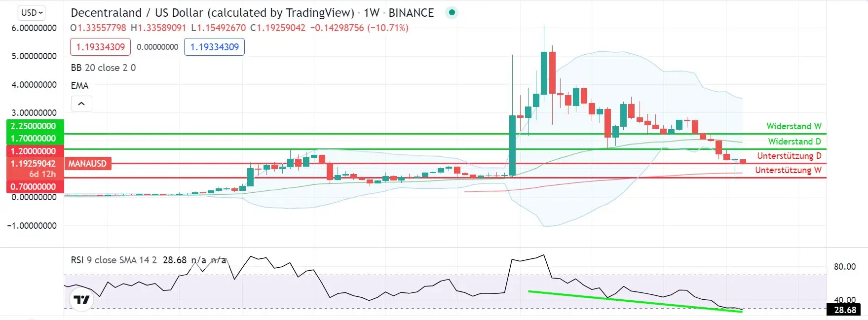The width and height of the screenshot is (868, 320).
Task: Click the 1.20000000 red price label
Action: coord(35,151)
